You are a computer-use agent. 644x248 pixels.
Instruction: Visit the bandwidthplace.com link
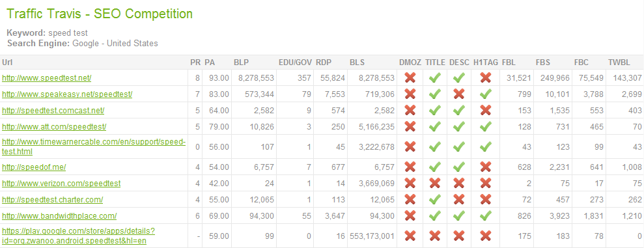click(59, 215)
